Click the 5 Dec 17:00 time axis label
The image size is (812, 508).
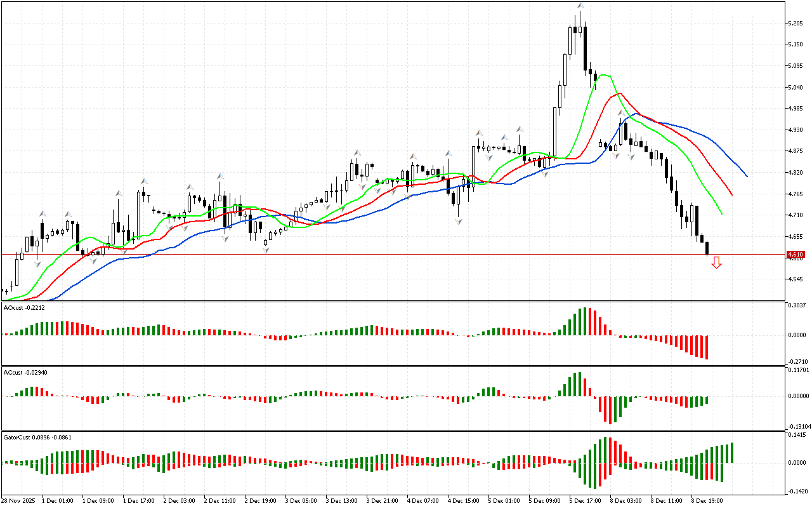coord(586,500)
